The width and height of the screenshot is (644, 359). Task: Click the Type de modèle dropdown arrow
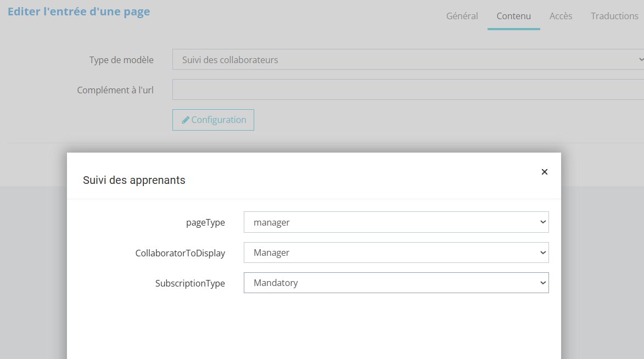coord(640,59)
